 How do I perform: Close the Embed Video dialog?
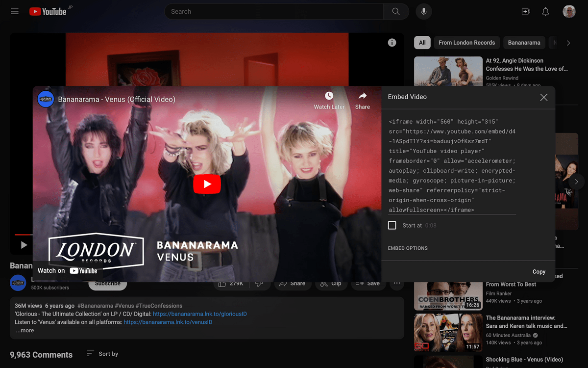(544, 97)
